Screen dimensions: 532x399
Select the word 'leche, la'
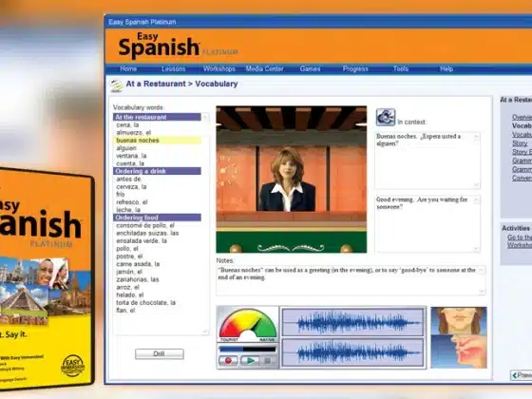(x=128, y=210)
